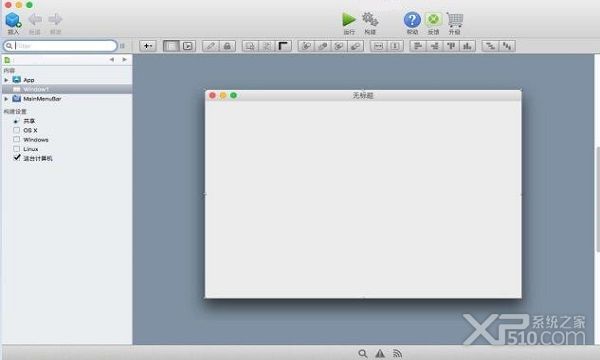Click into the Filter search field
600x360 pixels.
(60, 46)
